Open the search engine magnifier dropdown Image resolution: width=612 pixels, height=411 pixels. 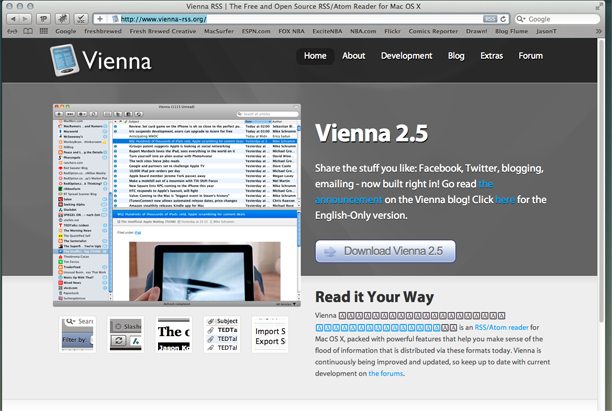521,19
